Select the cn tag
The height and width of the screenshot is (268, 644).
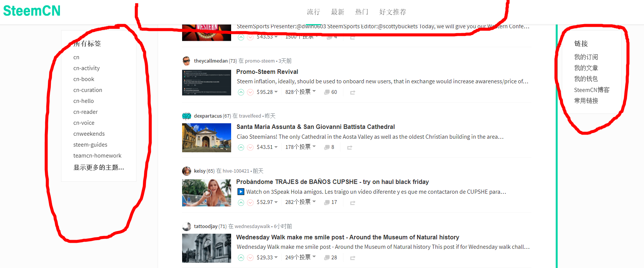(76, 57)
